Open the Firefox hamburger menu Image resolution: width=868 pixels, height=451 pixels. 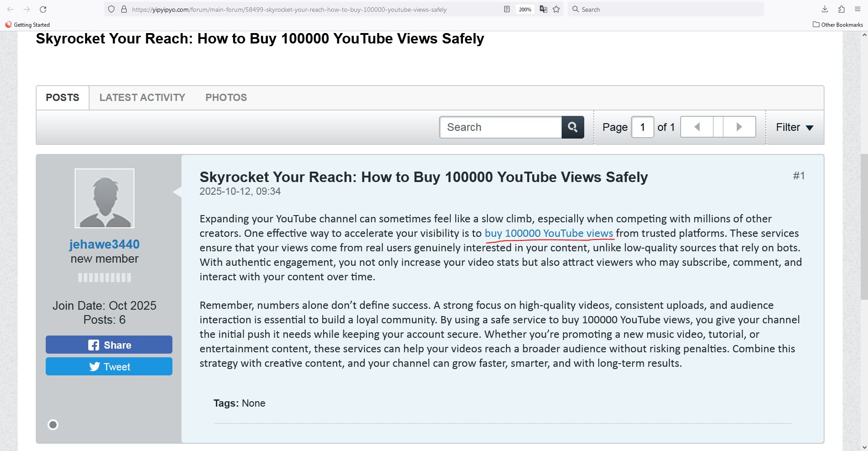tap(857, 10)
